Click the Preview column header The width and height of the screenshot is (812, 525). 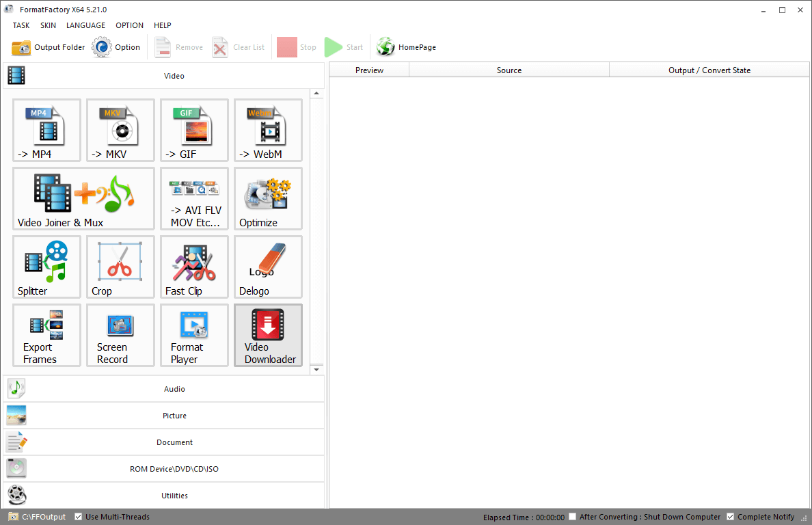point(369,70)
